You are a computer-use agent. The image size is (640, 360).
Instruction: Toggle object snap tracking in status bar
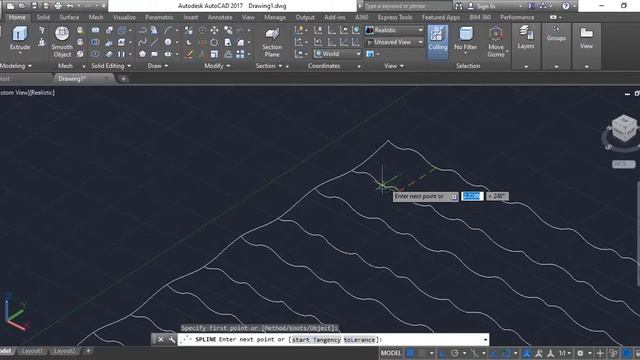coord(494,353)
